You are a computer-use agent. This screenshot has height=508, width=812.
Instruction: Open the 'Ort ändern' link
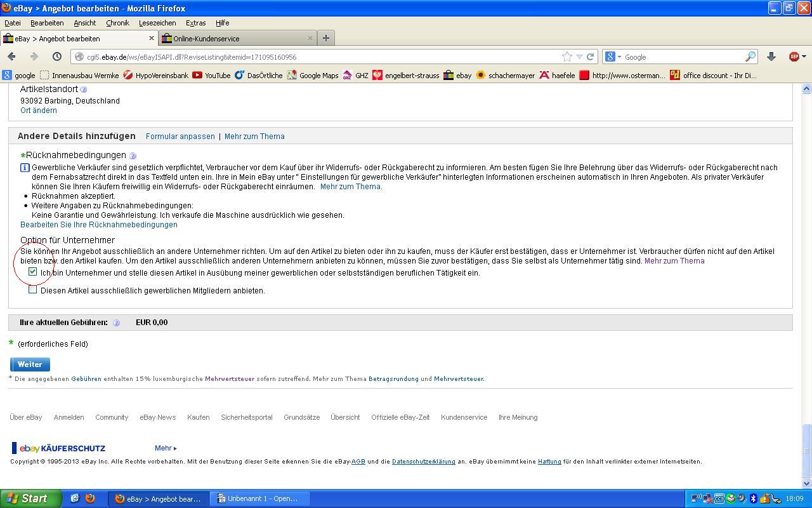pyautogui.click(x=38, y=110)
